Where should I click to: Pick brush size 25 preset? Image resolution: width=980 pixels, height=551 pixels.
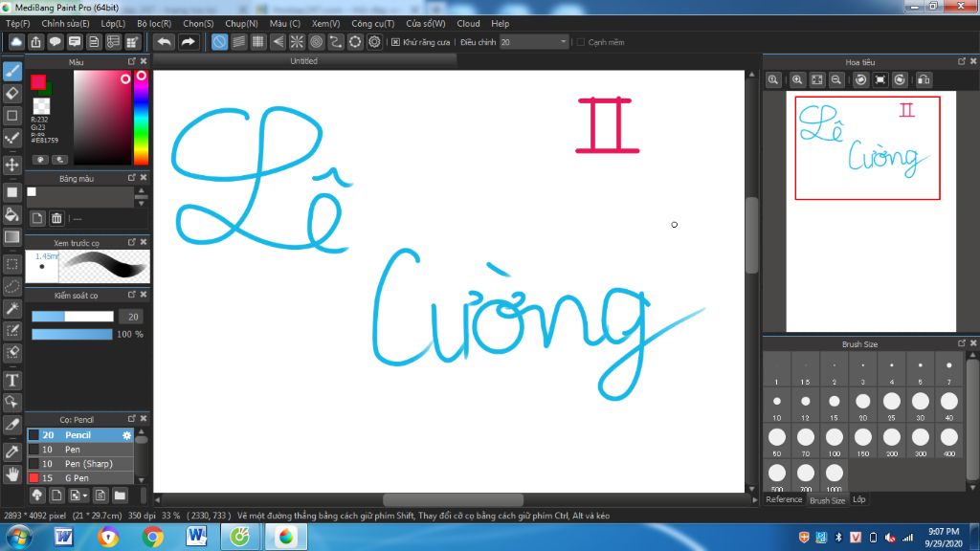(891, 406)
